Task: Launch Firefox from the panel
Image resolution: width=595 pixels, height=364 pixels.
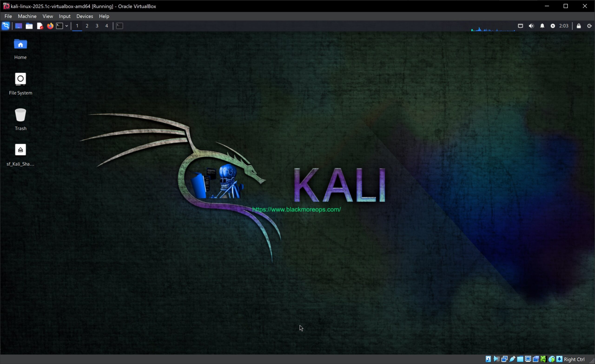Action: [50, 26]
